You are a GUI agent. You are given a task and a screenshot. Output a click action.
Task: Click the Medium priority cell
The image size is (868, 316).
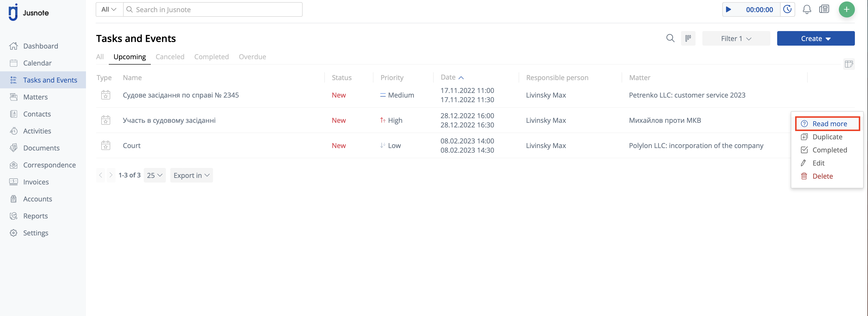(397, 95)
